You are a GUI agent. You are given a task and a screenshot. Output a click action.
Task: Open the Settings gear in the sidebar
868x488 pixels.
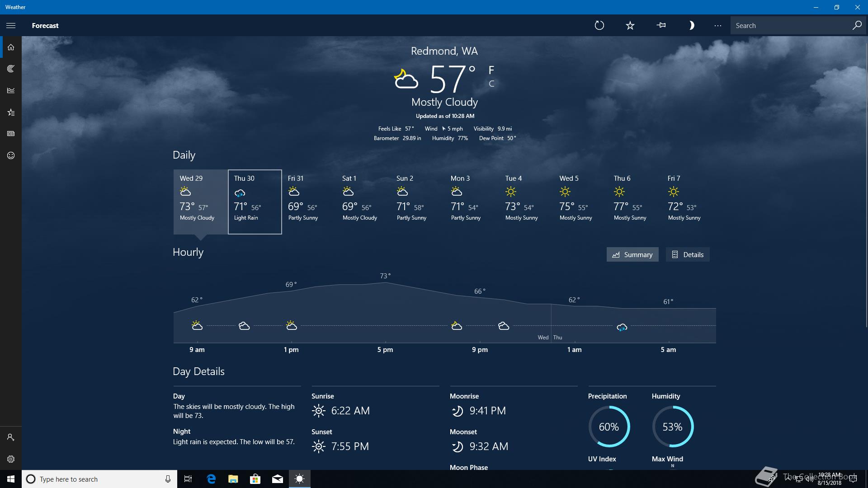click(11, 459)
